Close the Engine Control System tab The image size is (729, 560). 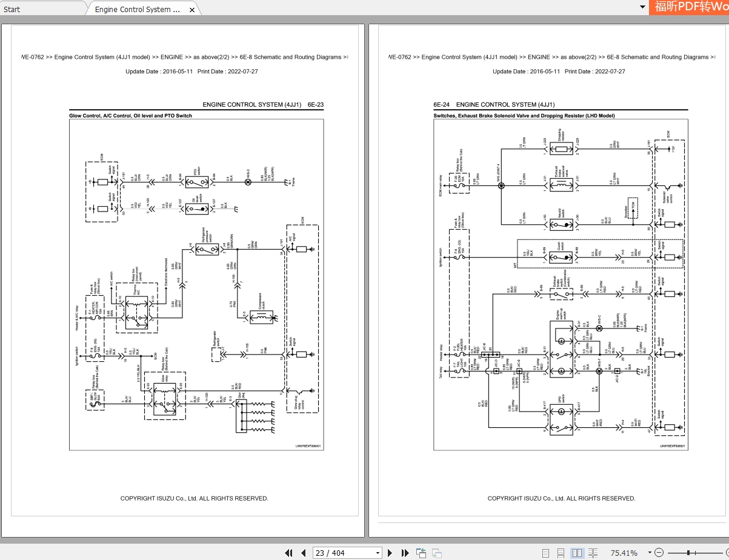coord(192,10)
